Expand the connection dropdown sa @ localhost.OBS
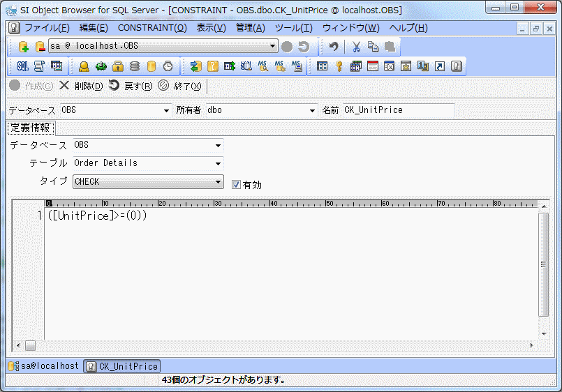This screenshot has width=562, height=392. 273,47
